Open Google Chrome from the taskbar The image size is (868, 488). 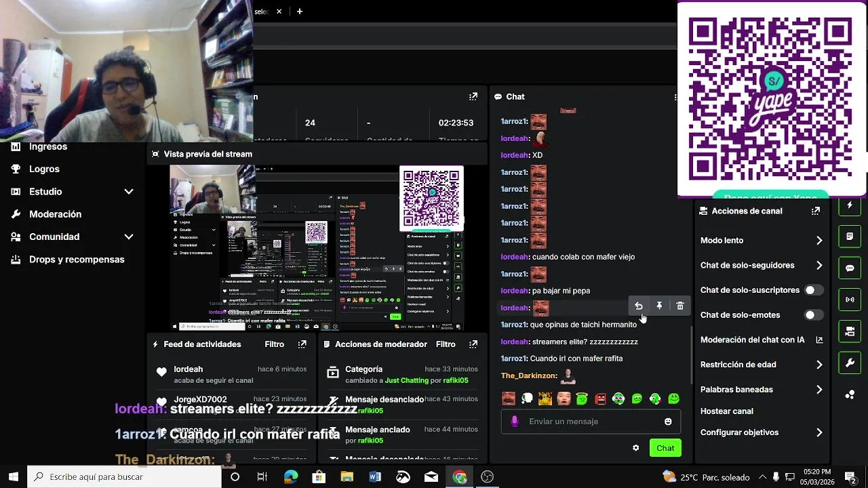click(x=460, y=477)
